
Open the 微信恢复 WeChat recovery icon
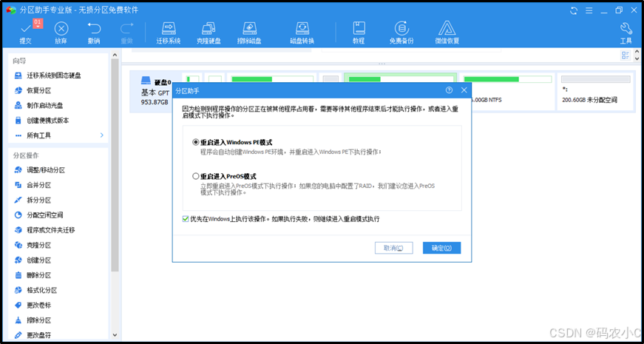click(447, 32)
